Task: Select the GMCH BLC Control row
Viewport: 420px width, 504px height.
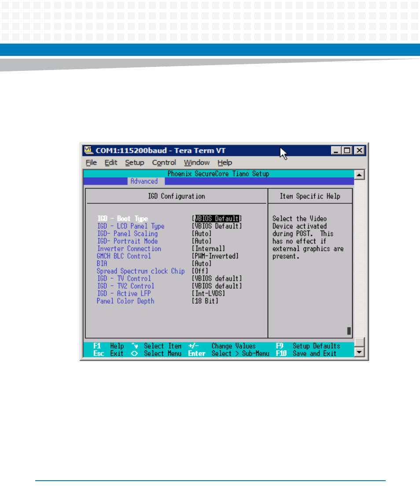Action: pos(168,256)
